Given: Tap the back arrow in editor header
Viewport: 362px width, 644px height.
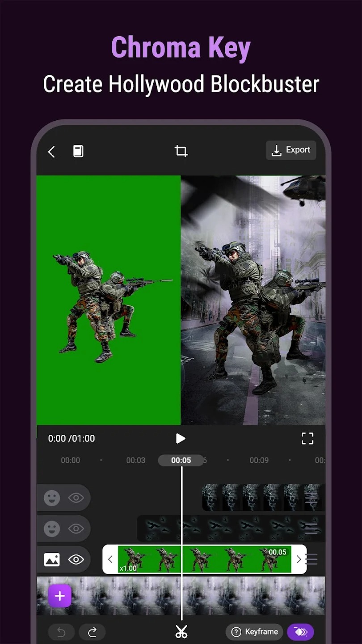Looking at the screenshot, I should (52, 152).
